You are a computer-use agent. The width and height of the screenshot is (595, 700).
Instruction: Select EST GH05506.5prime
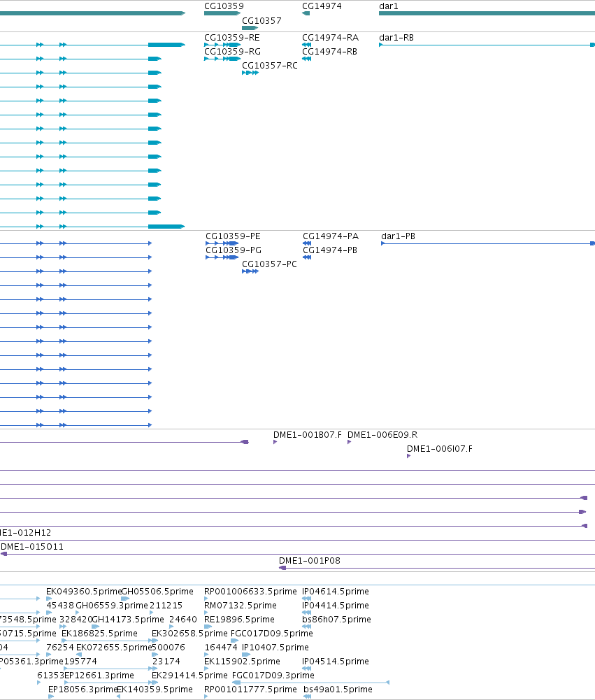point(157,592)
